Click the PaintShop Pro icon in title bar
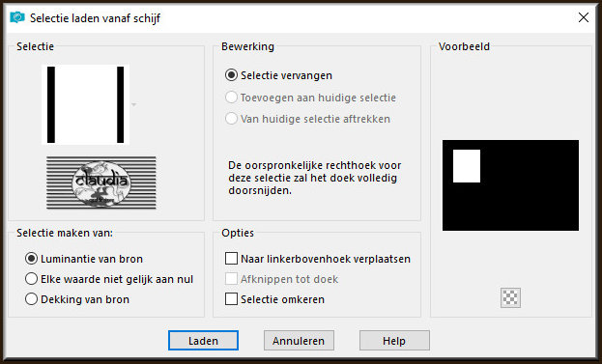 pyautogui.click(x=17, y=17)
